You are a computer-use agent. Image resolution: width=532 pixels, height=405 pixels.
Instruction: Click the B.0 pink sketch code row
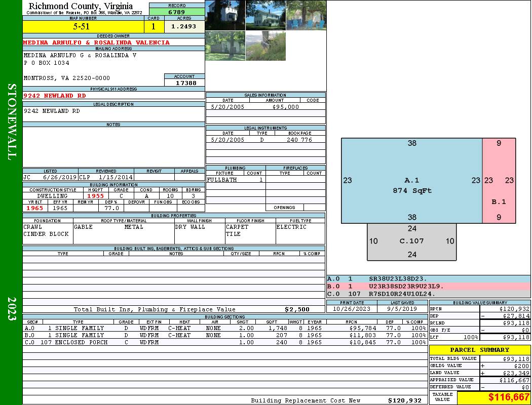428,286
